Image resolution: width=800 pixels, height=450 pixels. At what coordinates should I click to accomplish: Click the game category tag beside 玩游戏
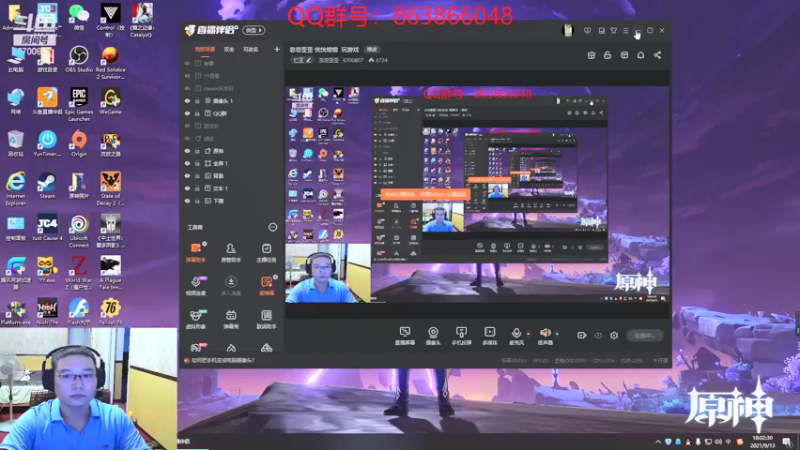coord(372,49)
